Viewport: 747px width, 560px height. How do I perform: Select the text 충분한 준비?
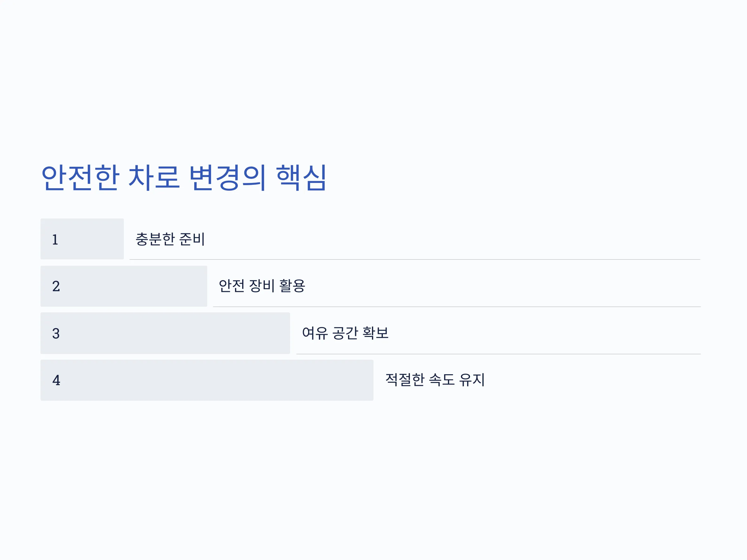pos(170,239)
